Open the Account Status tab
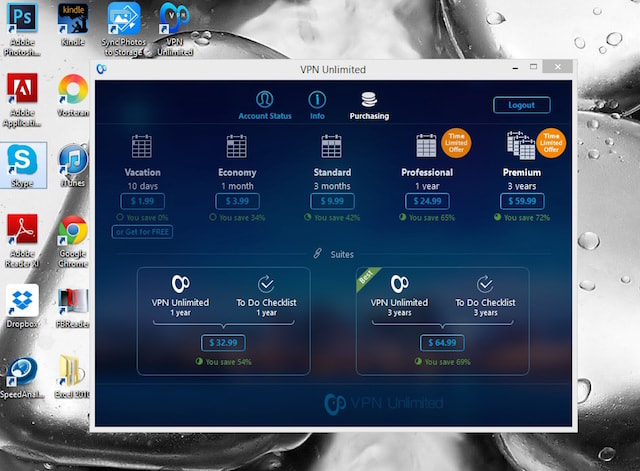This screenshot has width=640, height=471. tap(265, 105)
